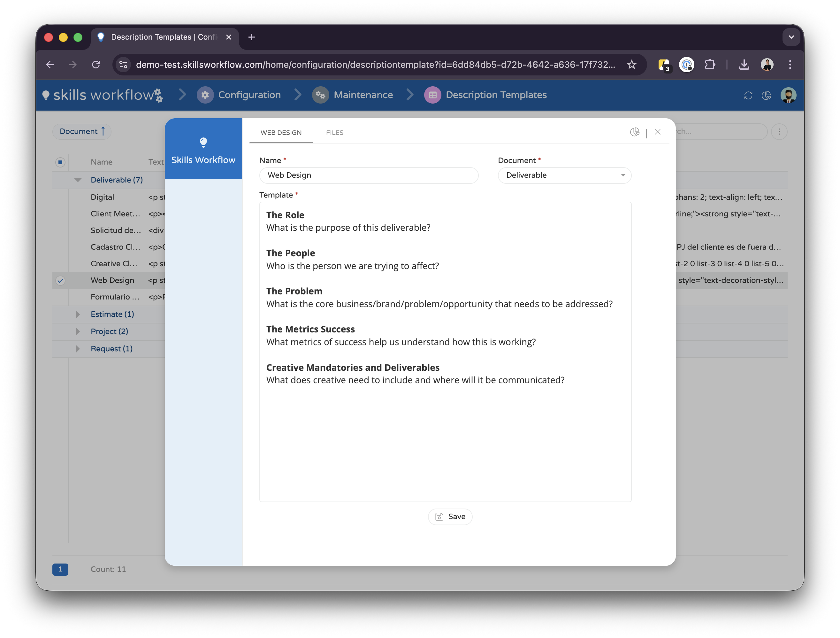Click the Save button
Image resolution: width=840 pixels, height=638 pixels.
pyautogui.click(x=450, y=517)
